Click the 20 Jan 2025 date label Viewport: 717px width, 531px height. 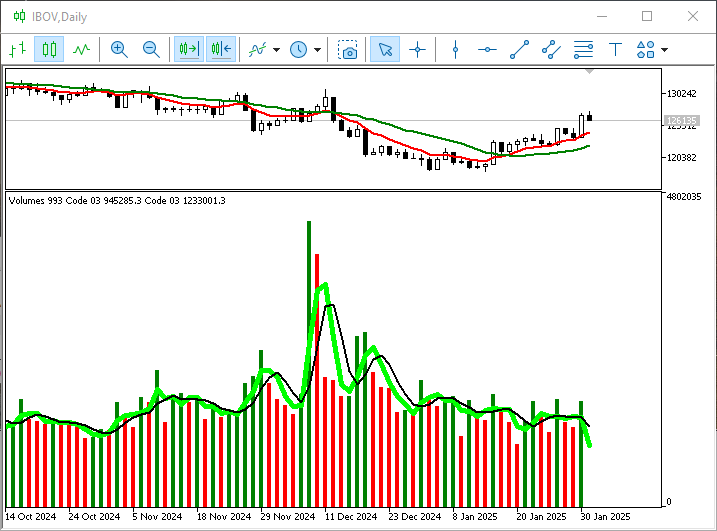click(541, 516)
